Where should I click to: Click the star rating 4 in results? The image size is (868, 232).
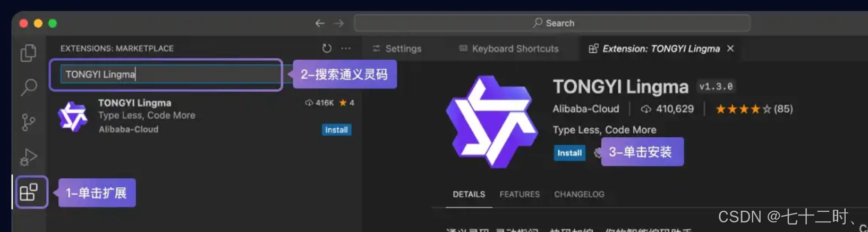point(347,103)
